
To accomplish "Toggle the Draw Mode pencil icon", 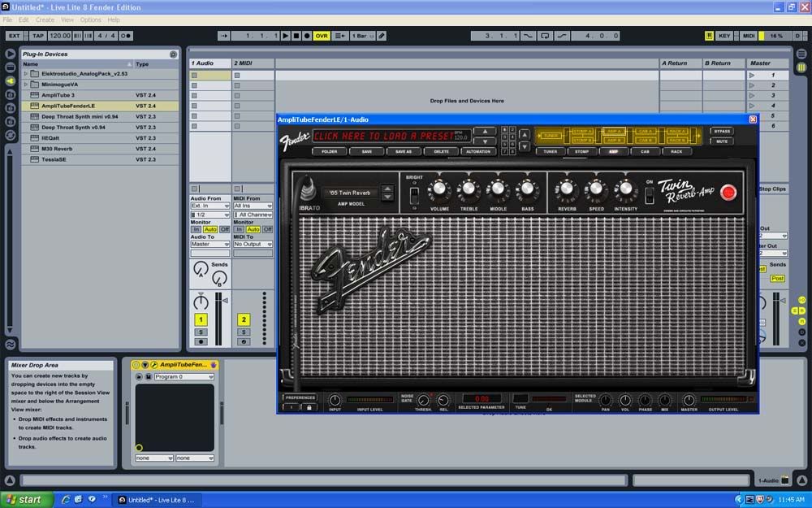I will [x=382, y=36].
